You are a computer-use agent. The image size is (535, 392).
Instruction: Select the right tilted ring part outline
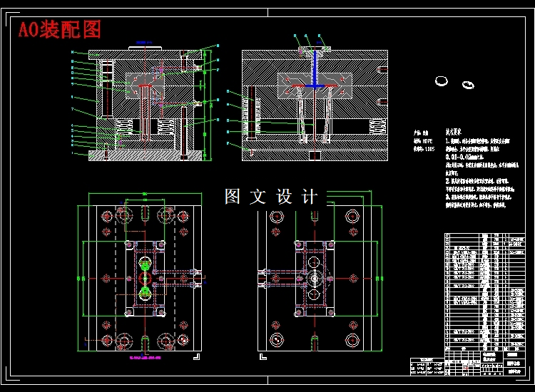pos(468,85)
